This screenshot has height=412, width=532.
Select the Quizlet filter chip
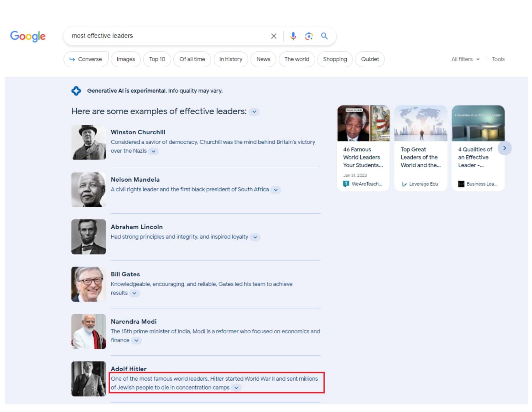tap(370, 59)
